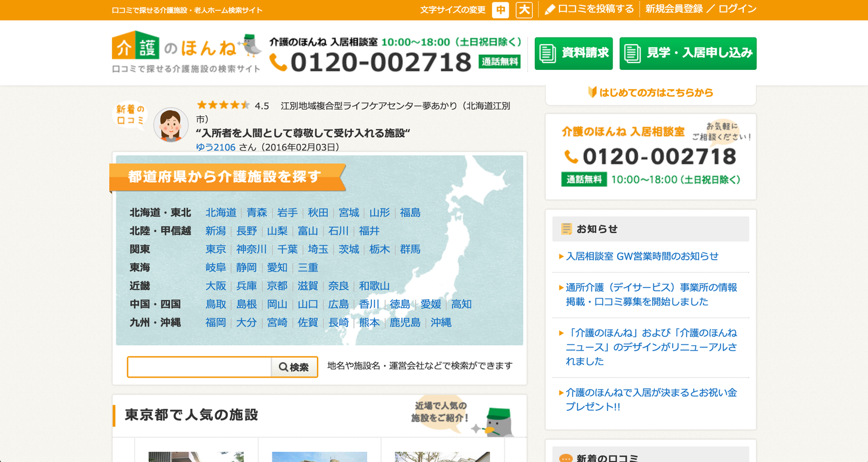Focus the facility search input field
Screen dimensions: 868x462
(x=200, y=367)
